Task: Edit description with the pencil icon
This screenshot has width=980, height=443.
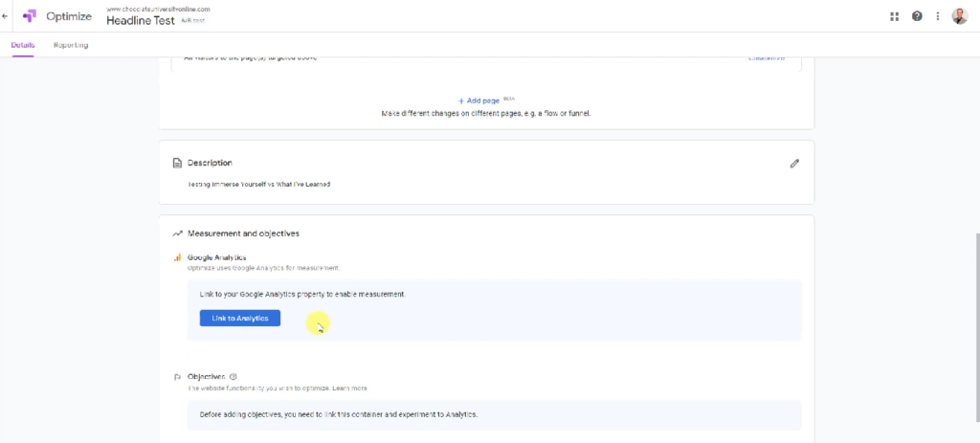Action: click(794, 164)
